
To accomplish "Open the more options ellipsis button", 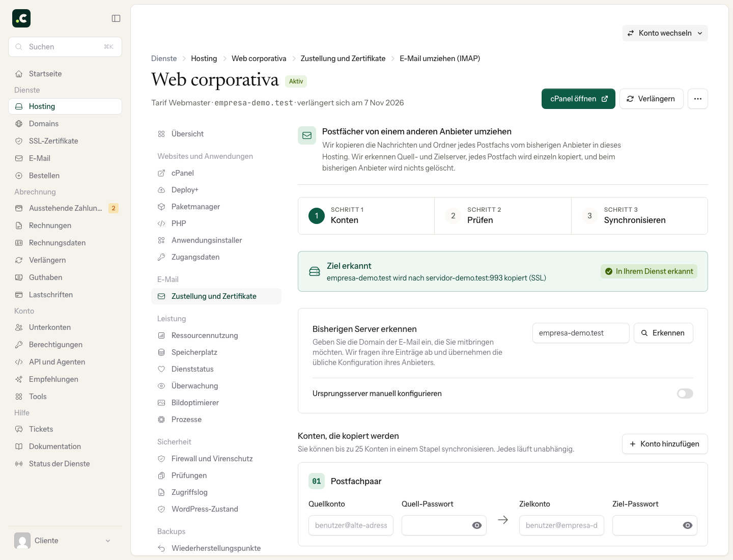I will 698,99.
